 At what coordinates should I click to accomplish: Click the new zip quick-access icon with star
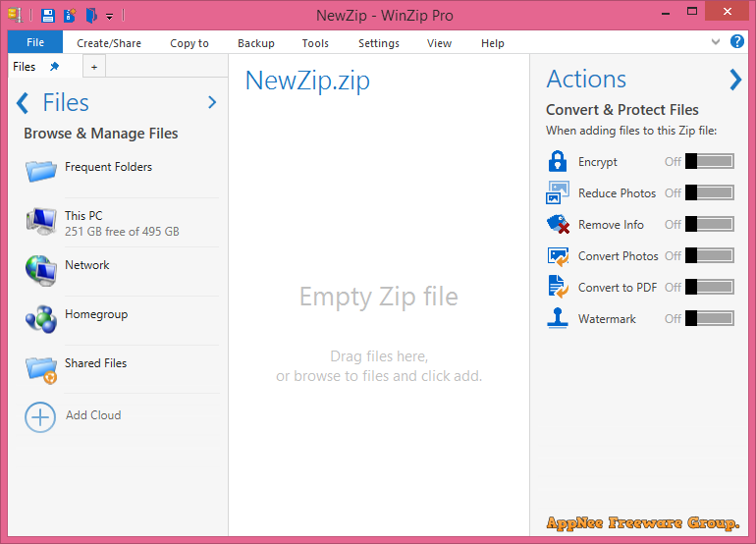pos(70,16)
